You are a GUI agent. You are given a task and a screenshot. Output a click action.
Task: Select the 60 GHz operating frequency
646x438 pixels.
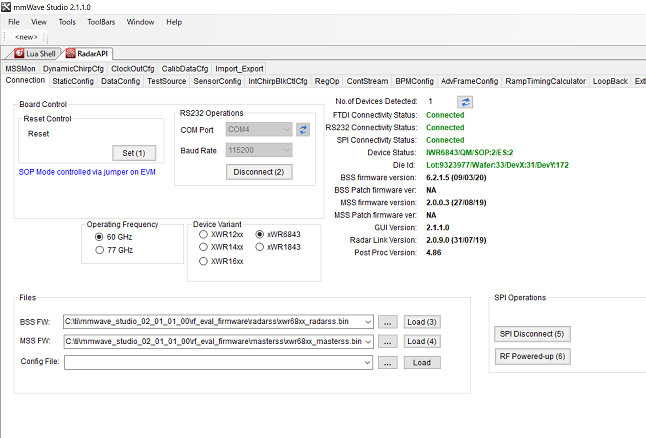click(99, 237)
